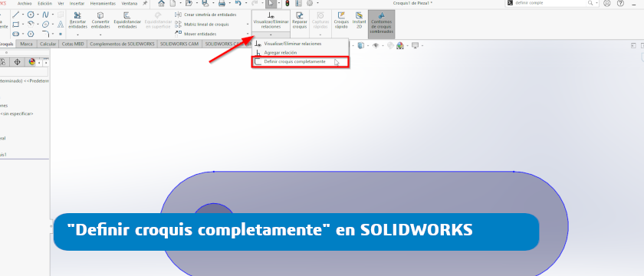Click the Save icon

[x=205, y=3]
